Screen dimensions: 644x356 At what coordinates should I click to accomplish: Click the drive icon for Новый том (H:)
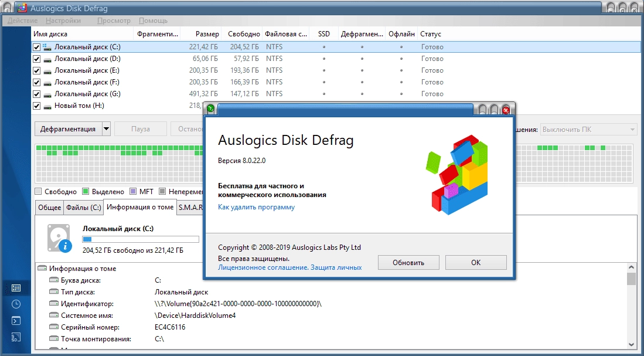click(47, 106)
